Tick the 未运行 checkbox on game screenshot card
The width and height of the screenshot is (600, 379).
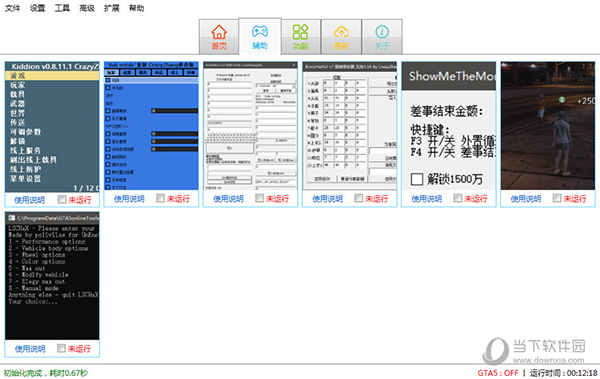(557, 198)
